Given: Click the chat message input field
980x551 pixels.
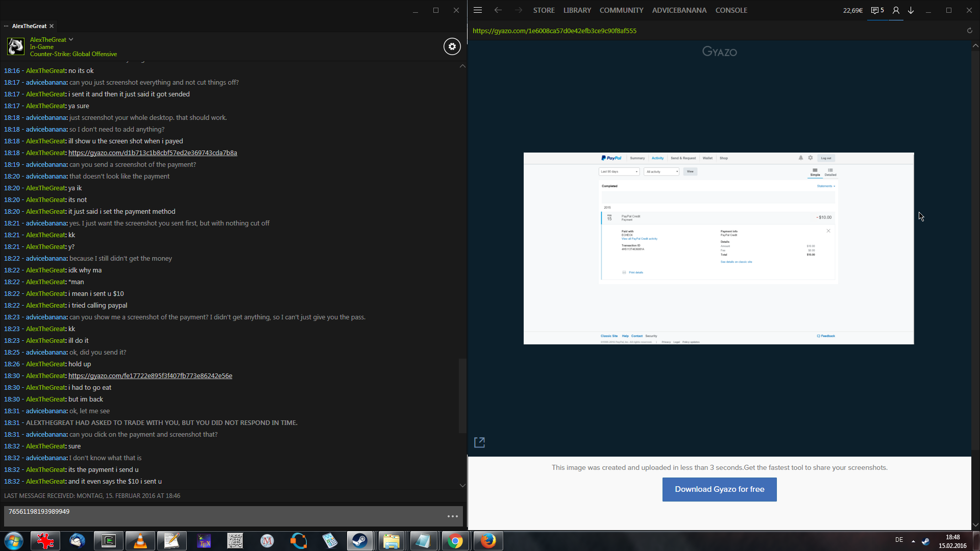Looking at the screenshot, I should pyautogui.click(x=225, y=516).
